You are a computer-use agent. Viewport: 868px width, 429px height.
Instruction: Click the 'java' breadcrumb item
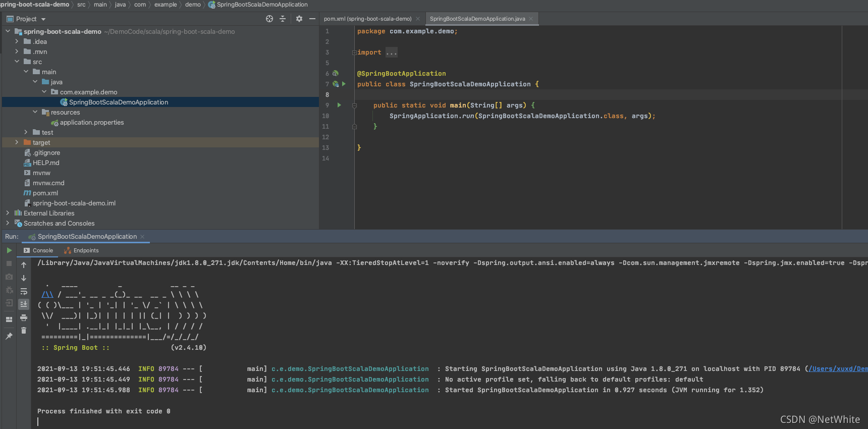pyautogui.click(x=120, y=5)
